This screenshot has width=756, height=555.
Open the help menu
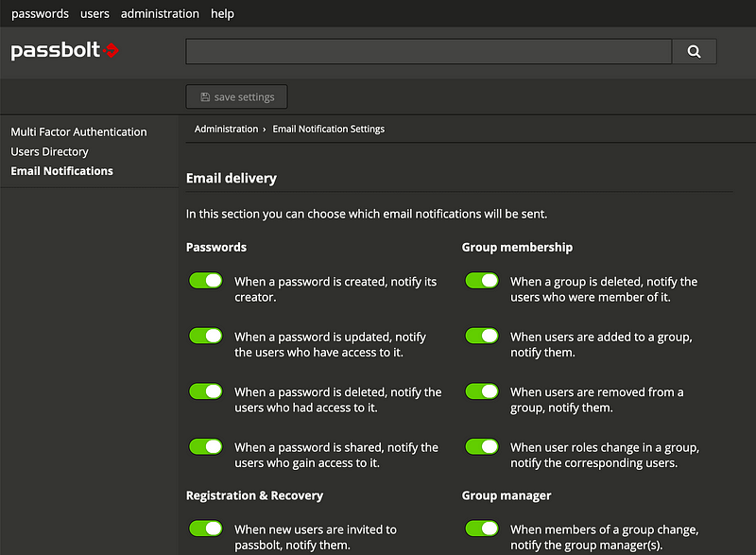(x=222, y=14)
